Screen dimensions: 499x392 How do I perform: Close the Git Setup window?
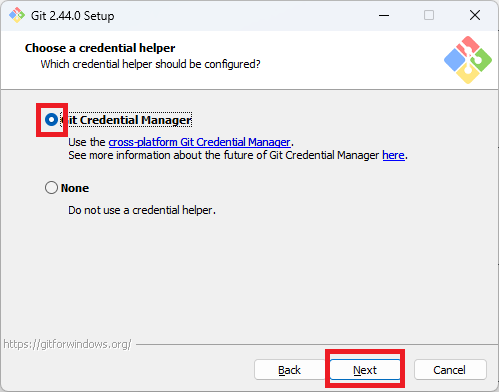[475, 15]
